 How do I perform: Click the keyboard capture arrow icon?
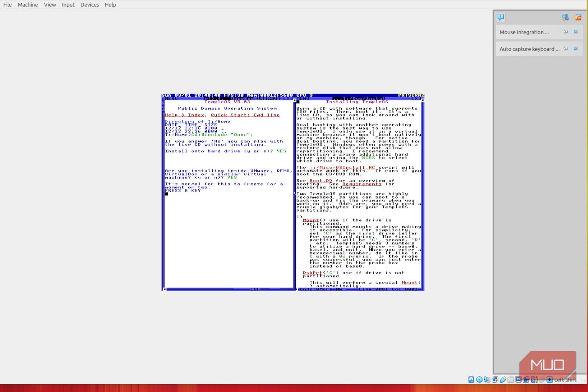550,380
